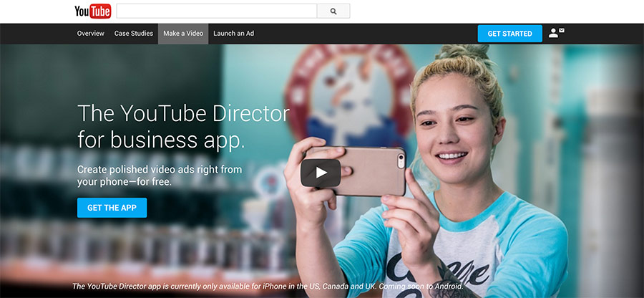Click the GET THE APP button

[x=112, y=208]
